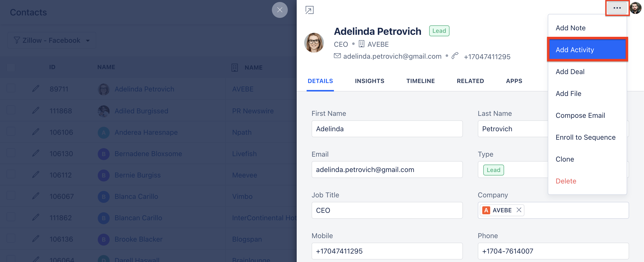Image resolution: width=644 pixels, height=262 pixels.
Task: Expand the Zillow - Facebook filter dropdown
Action: pos(52,40)
